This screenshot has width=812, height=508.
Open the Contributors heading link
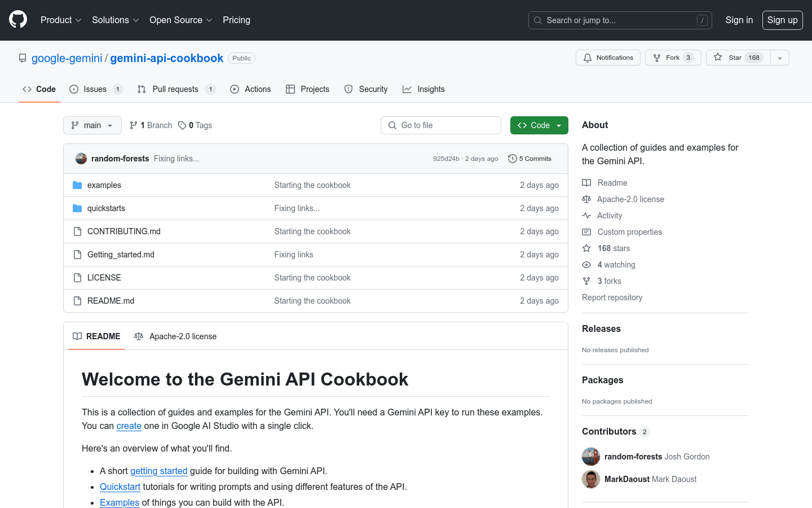[x=616, y=431]
